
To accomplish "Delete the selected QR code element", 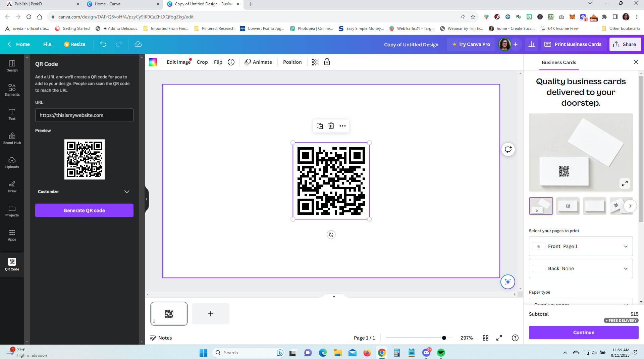I will (x=331, y=126).
